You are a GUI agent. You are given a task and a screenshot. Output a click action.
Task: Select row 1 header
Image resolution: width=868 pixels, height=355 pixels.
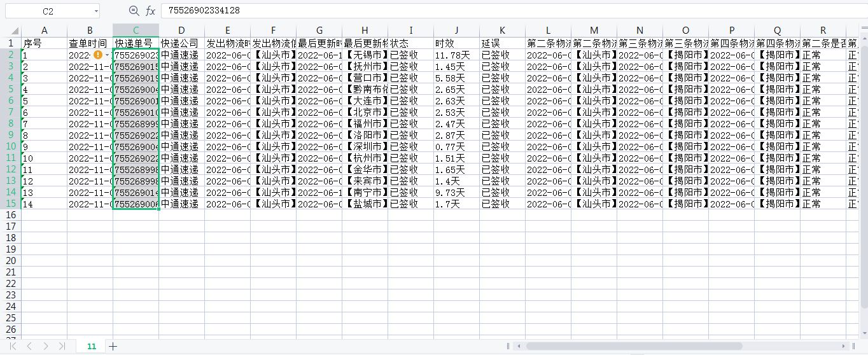(x=11, y=43)
